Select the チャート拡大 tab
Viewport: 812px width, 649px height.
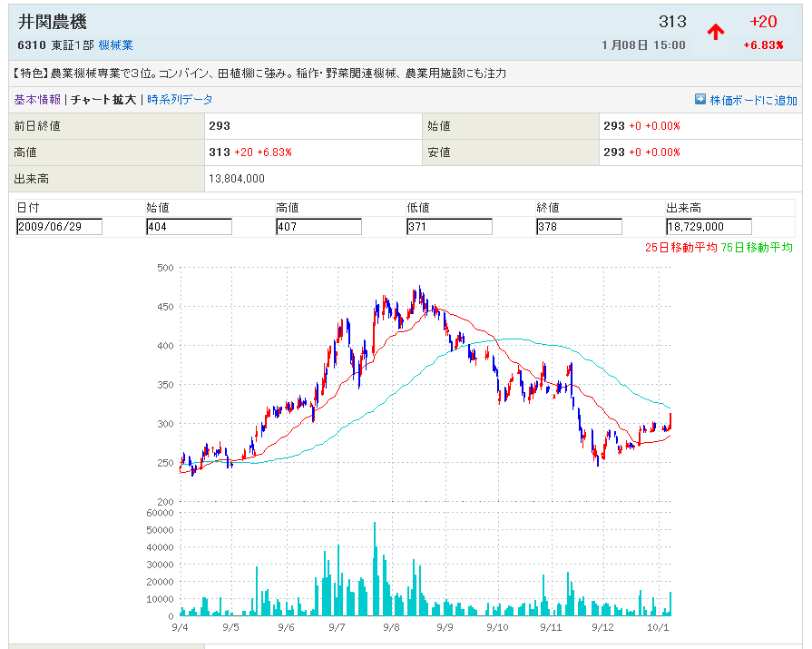pyautogui.click(x=104, y=100)
